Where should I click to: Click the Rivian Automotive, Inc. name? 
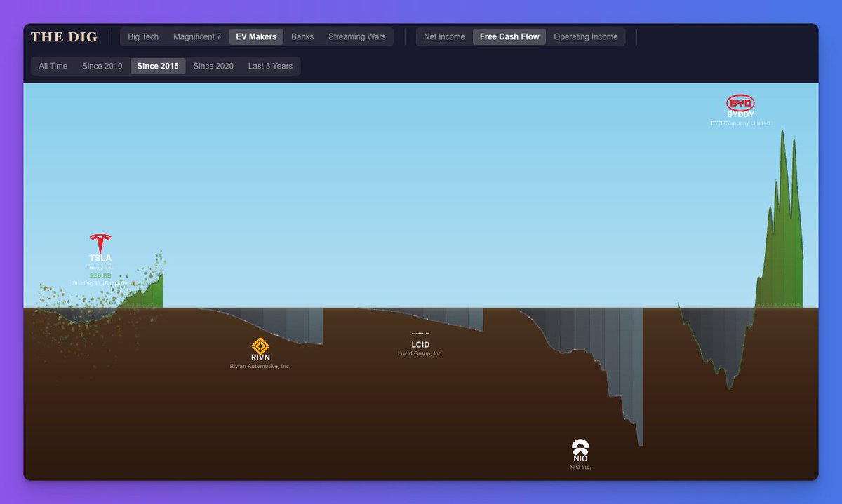260,366
